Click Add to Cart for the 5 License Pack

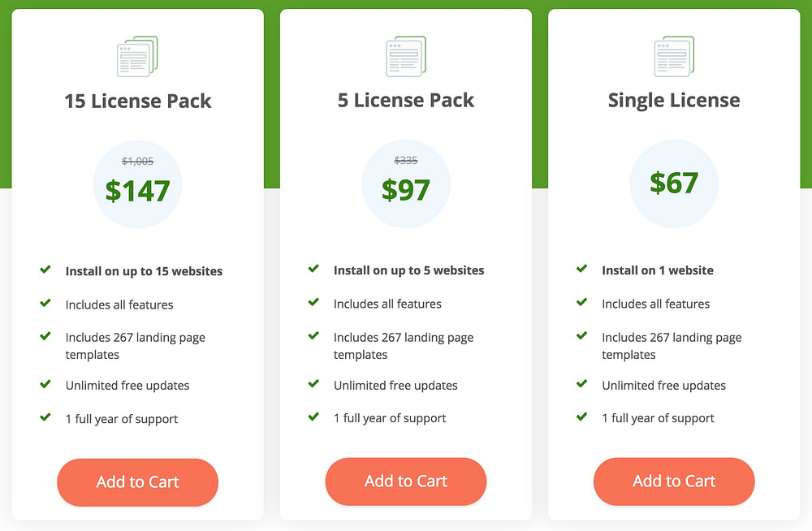(x=405, y=481)
